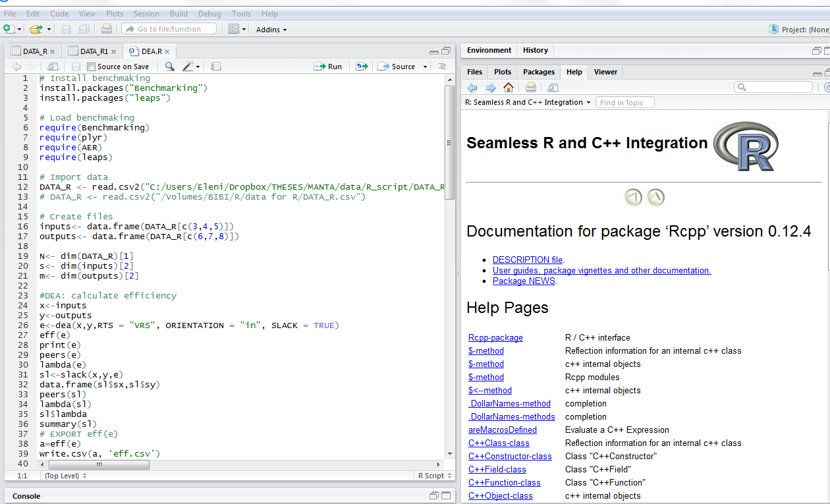830x504 pixels.
Task: Switch to the Viewer tab
Action: point(605,72)
